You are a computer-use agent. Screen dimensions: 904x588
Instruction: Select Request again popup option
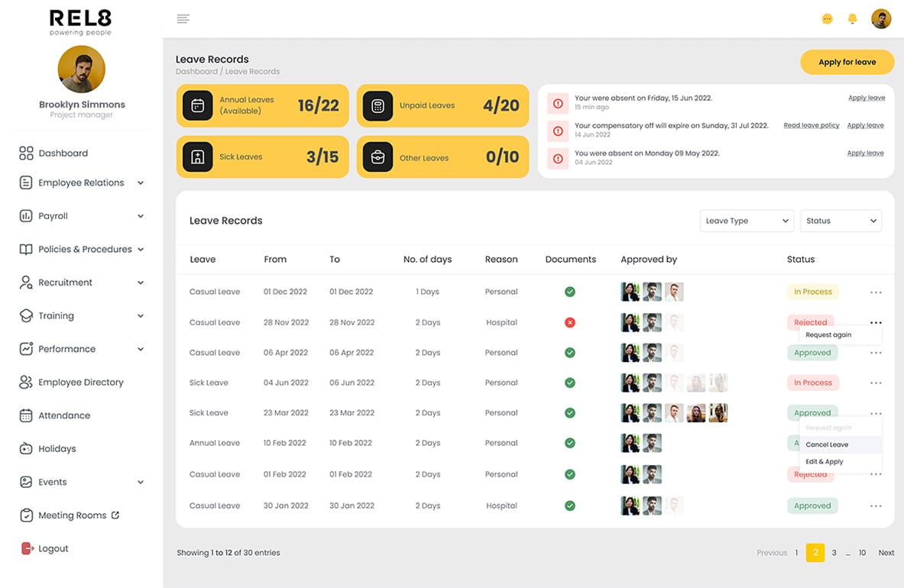coord(828,335)
